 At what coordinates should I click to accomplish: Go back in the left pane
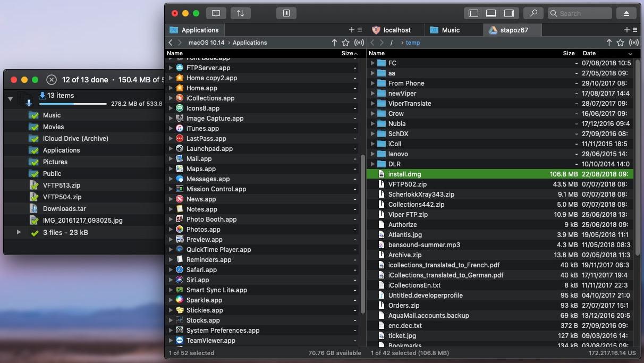point(171,43)
